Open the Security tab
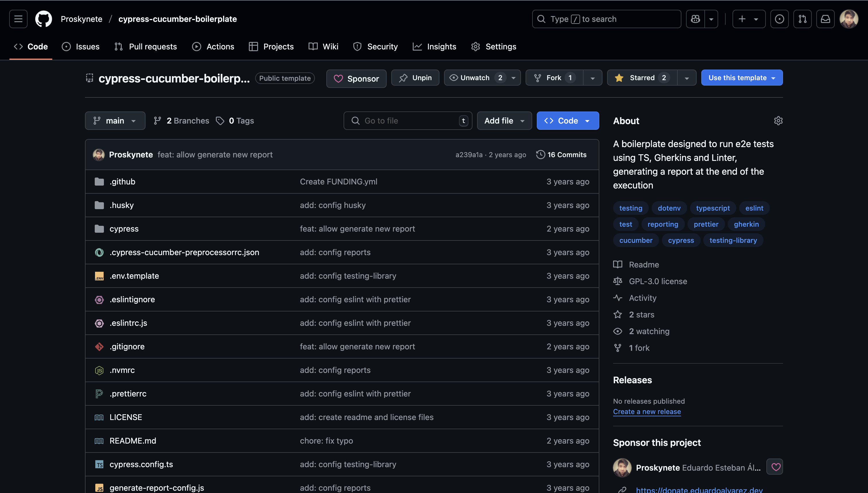The width and height of the screenshot is (868, 493). pos(375,46)
